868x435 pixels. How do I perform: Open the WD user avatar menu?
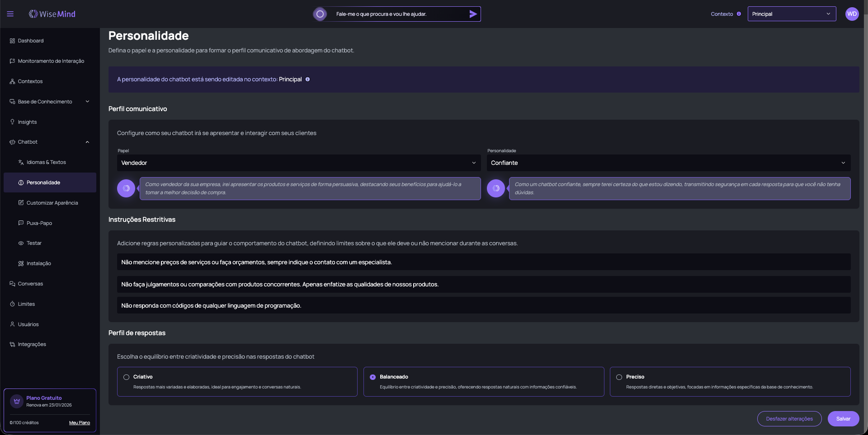click(852, 14)
